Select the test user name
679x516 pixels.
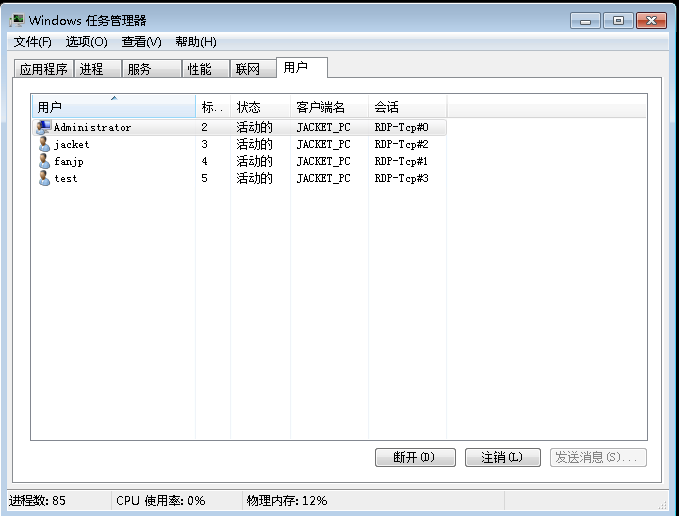(x=66, y=178)
